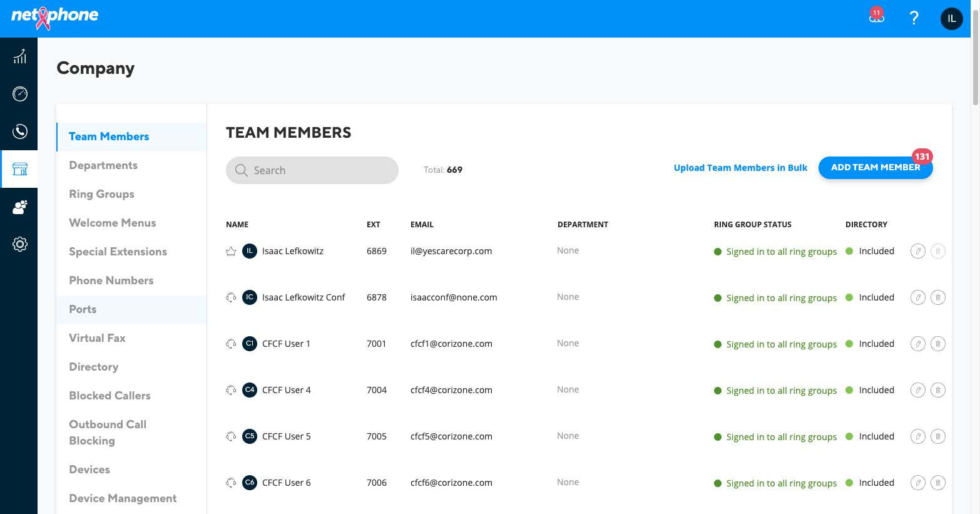Delete CFCF User 1 row
This screenshot has height=514, width=980.
[938, 344]
